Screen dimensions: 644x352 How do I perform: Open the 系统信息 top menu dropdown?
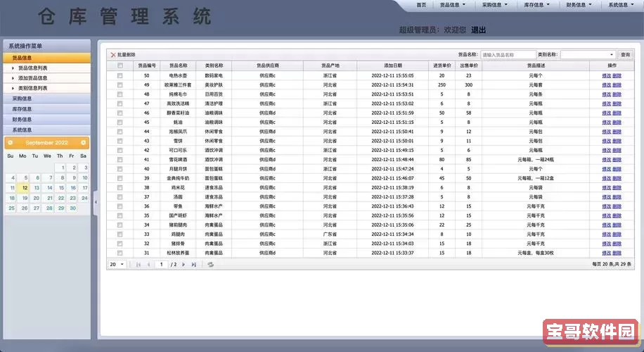coord(621,5)
